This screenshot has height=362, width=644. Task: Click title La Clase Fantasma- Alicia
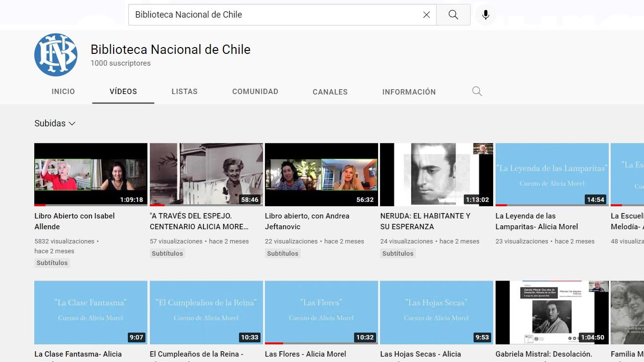(x=78, y=354)
